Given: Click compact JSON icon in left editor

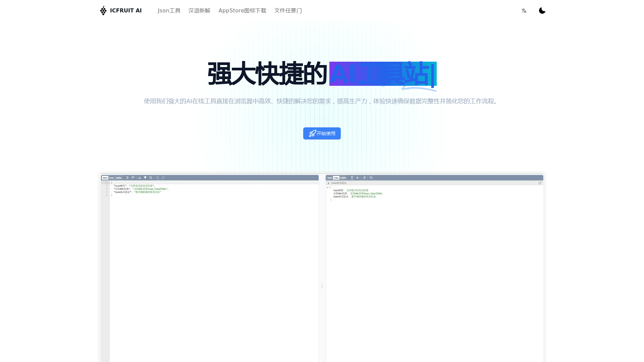Looking at the screenshot, I should coord(133,178).
